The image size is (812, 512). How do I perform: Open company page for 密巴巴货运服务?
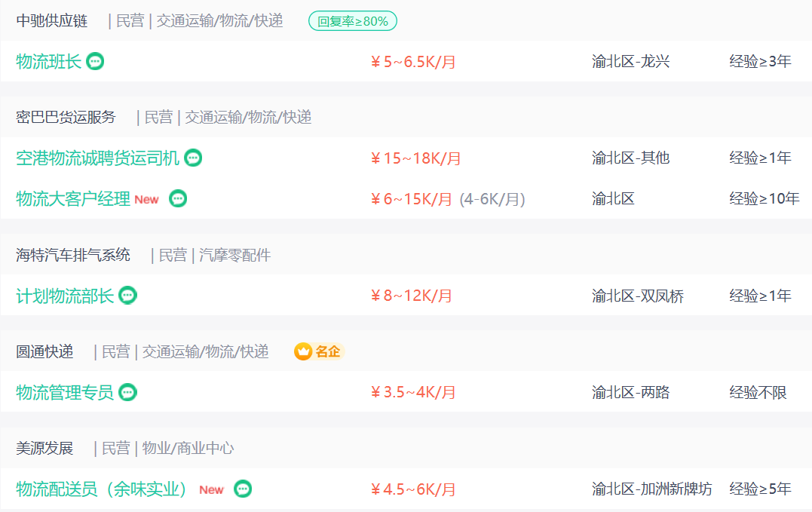click(66, 118)
